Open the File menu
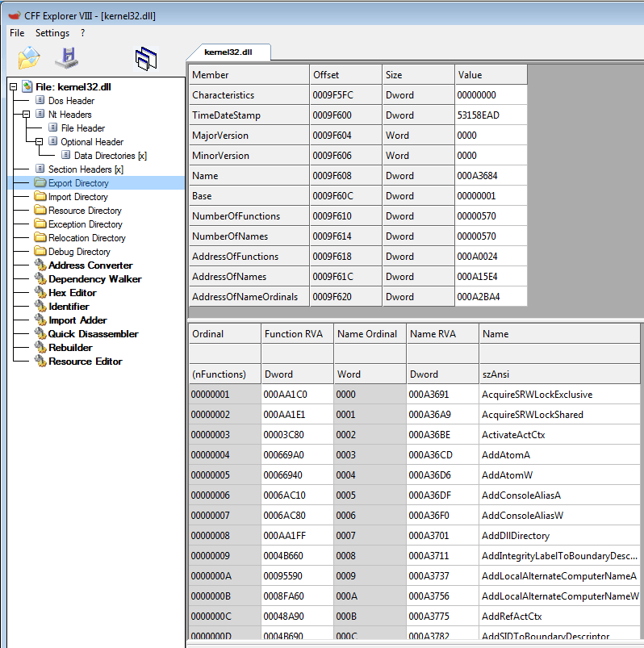Viewport: 644px width, 648px height. 17,33
